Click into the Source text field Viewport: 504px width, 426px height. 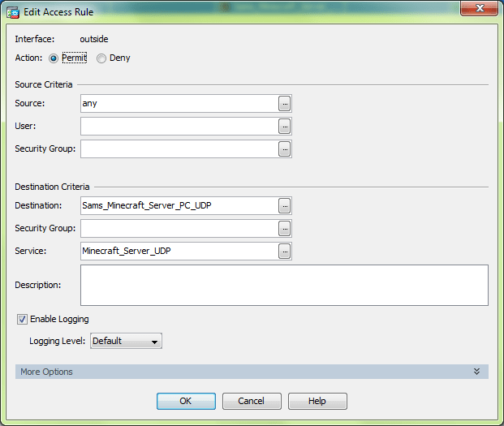(x=179, y=104)
